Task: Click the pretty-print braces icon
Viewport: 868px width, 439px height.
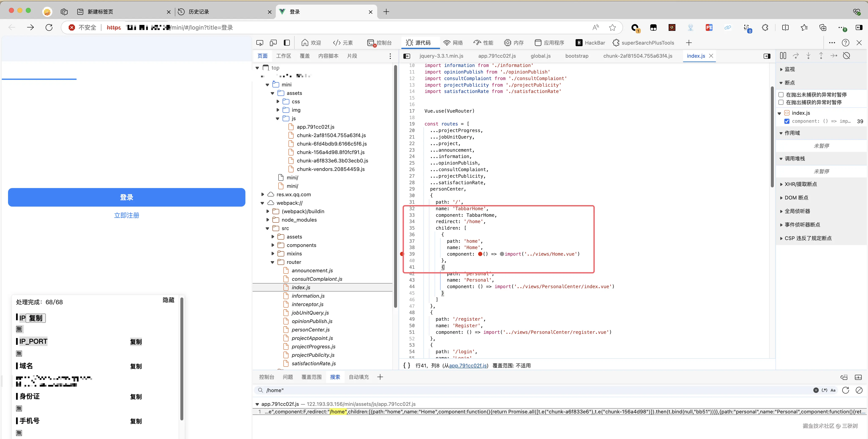Action: tap(407, 365)
